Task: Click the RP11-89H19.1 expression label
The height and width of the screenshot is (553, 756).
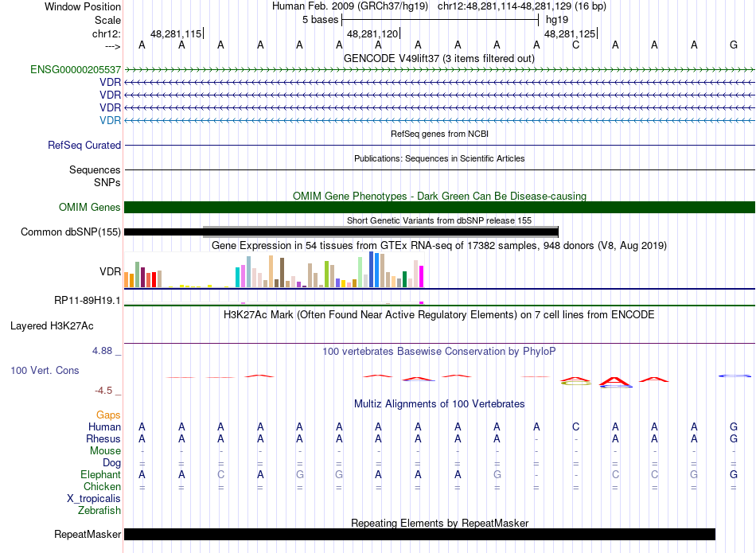Action: (x=88, y=300)
